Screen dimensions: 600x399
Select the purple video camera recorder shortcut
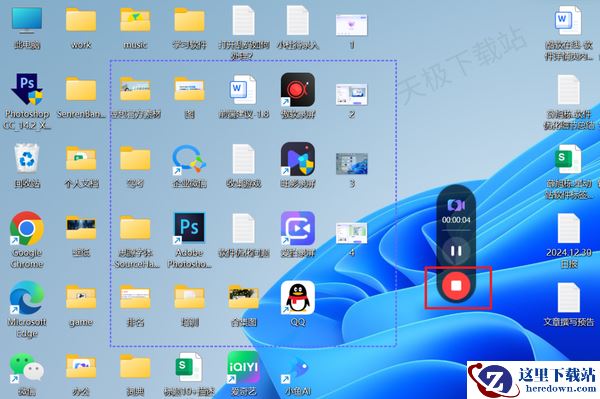pos(298,228)
